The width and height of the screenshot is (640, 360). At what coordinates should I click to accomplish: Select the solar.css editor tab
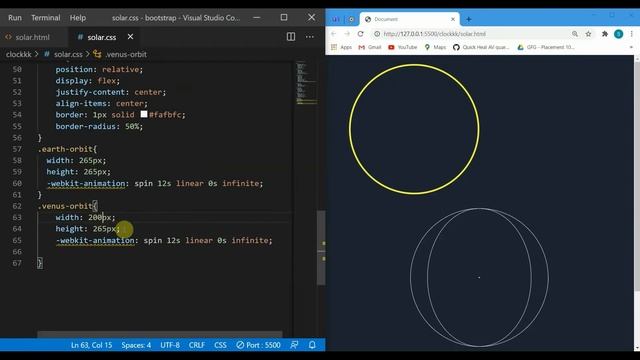[102, 37]
